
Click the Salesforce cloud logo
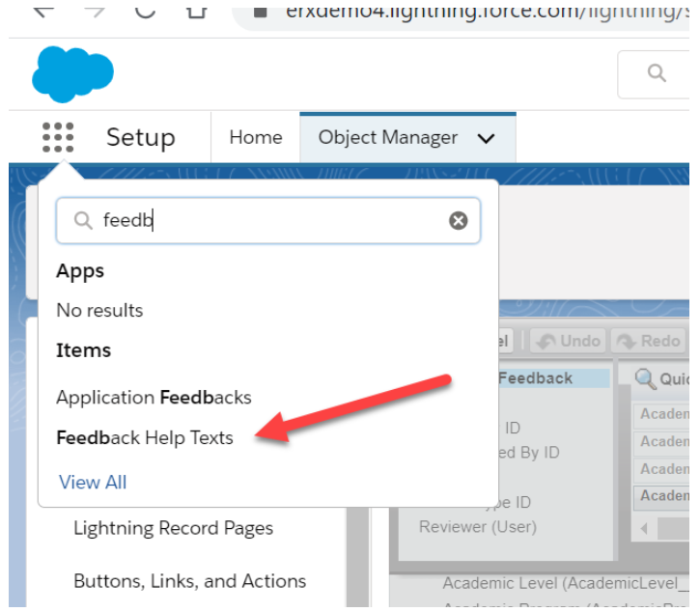tap(72, 73)
